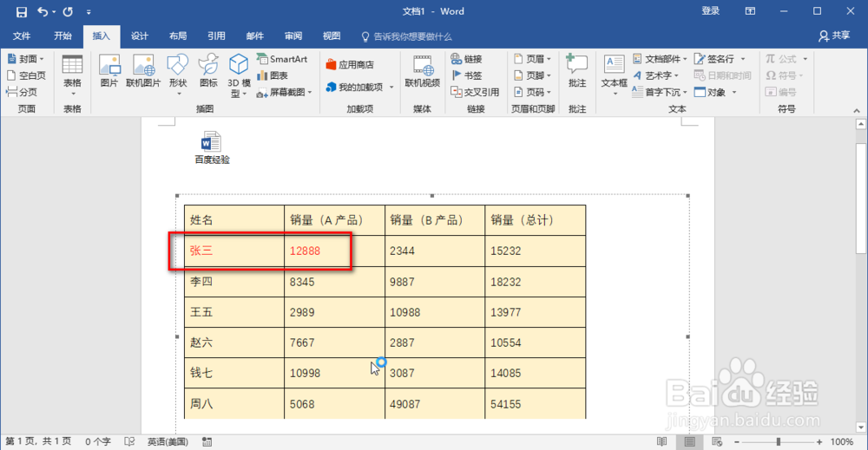Insert a SmartArt graphic
Screen dimensions: 868x450
(282, 59)
